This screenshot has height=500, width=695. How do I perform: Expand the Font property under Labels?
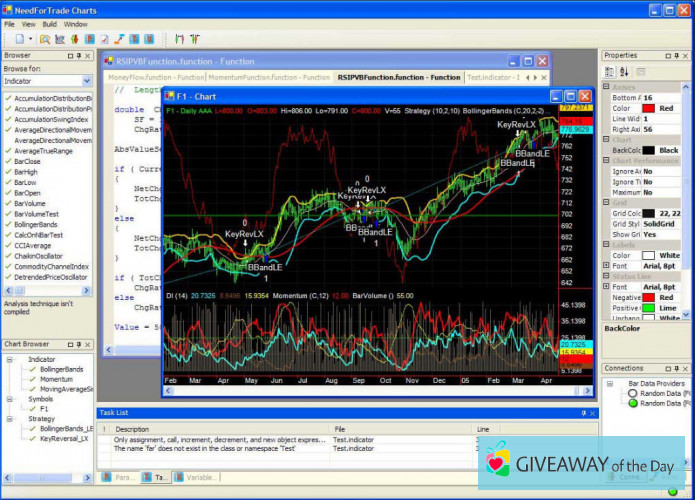coord(606,264)
